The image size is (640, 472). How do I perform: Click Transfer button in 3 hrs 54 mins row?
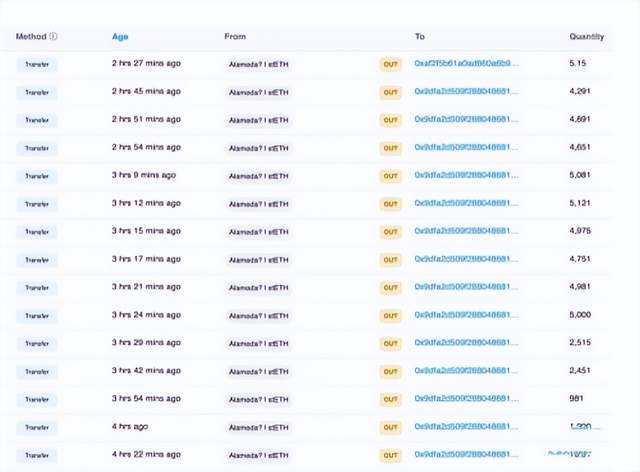pos(37,400)
